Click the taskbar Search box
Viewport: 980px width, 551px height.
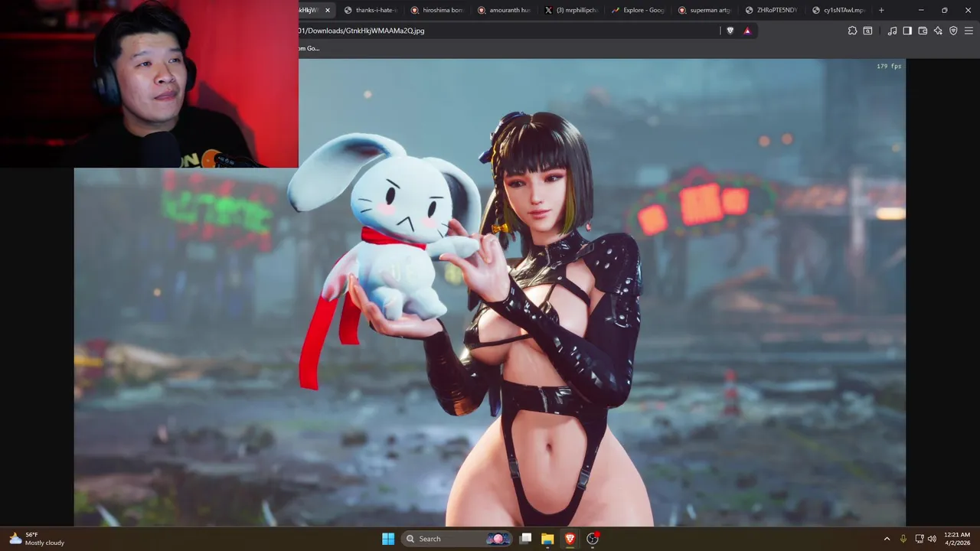pos(457,539)
